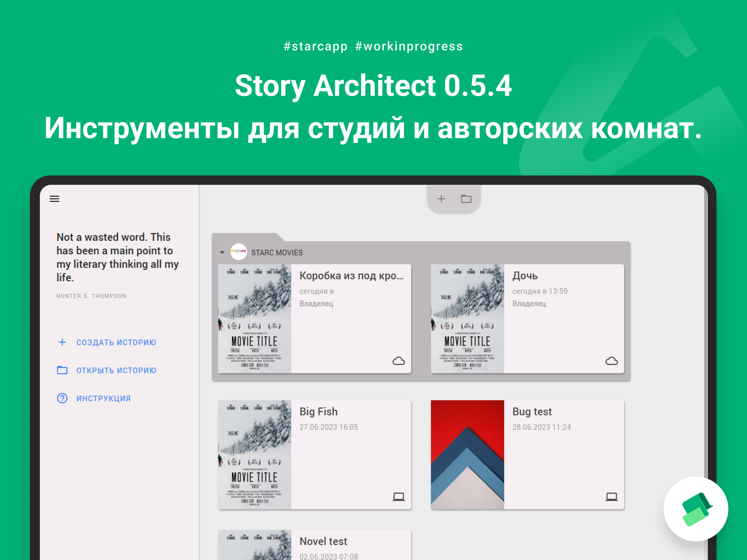Click laptop icon on Big Fish card

coord(398,497)
